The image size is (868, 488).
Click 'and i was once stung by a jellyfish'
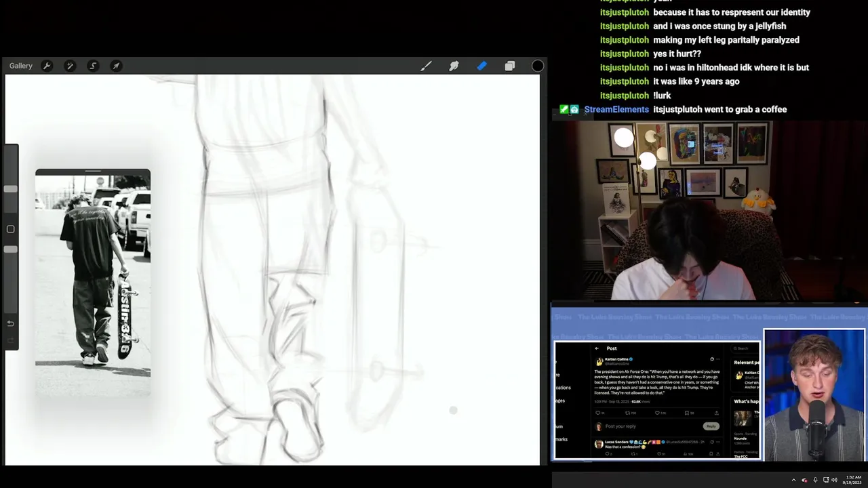[719, 26]
